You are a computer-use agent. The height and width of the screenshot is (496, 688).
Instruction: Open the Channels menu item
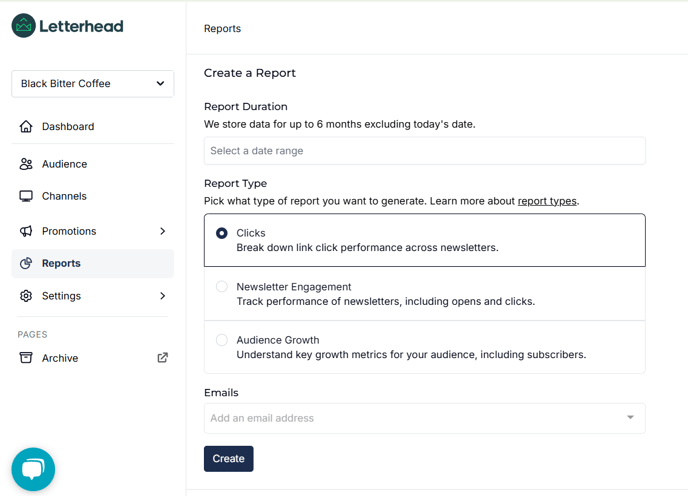click(93, 196)
